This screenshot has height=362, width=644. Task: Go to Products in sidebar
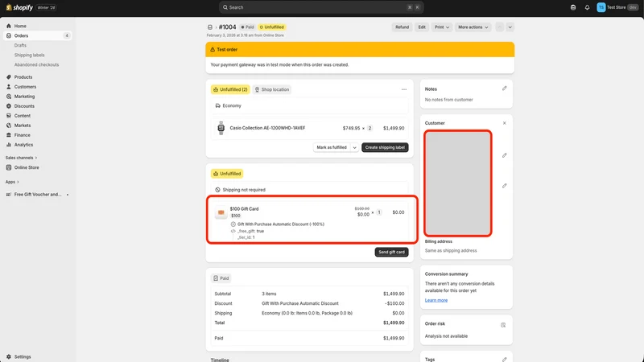pyautogui.click(x=23, y=77)
